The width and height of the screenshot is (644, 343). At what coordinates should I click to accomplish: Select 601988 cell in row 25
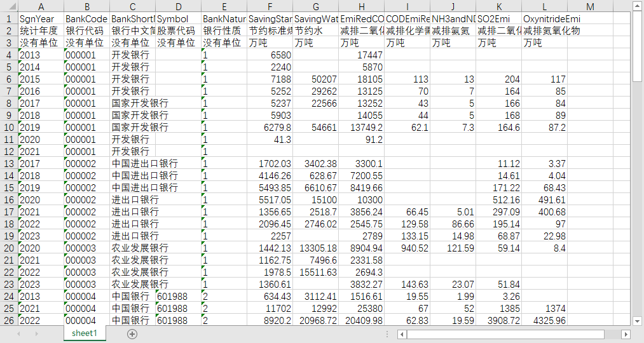(x=178, y=309)
